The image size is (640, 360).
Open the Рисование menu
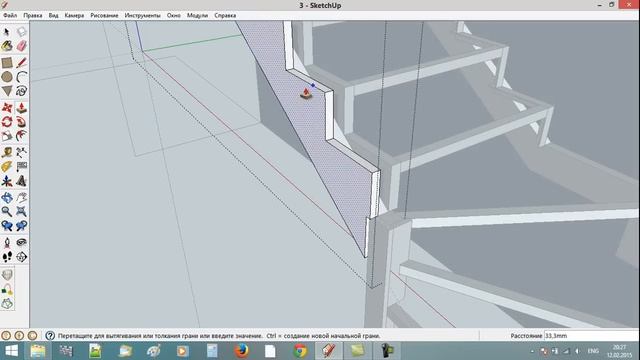pyautogui.click(x=104, y=16)
